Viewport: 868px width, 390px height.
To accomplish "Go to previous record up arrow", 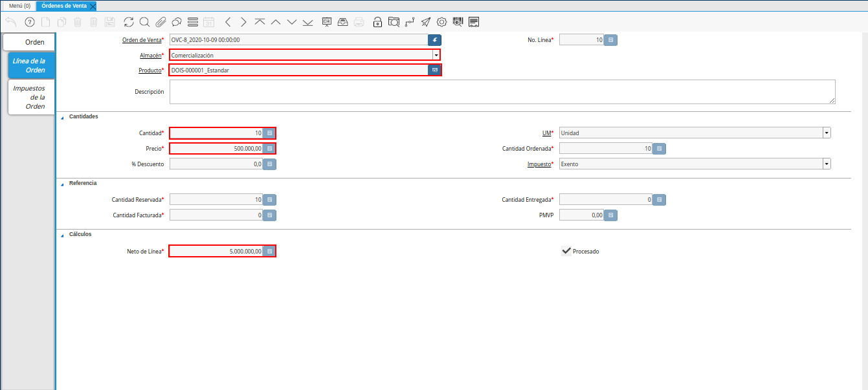I will point(276,22).
